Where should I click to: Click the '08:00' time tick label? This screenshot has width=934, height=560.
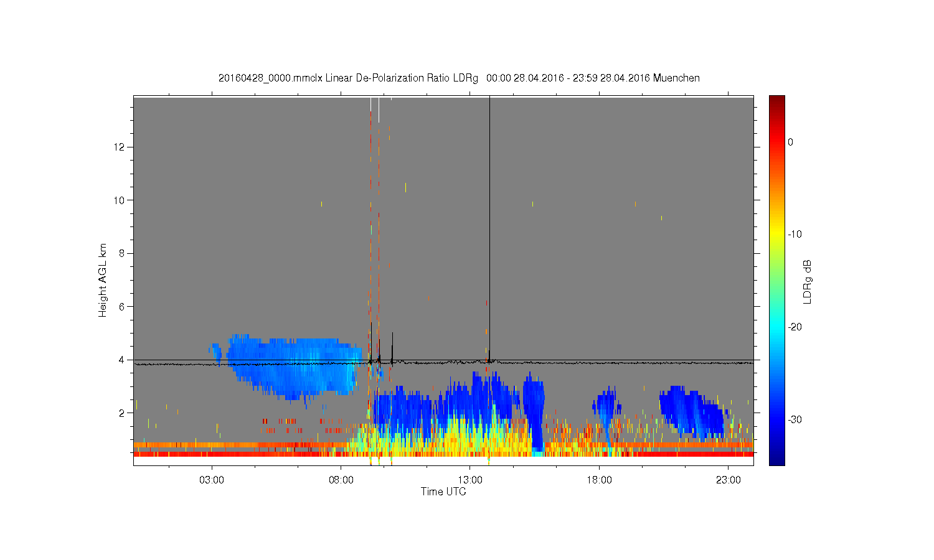point(341,480)
